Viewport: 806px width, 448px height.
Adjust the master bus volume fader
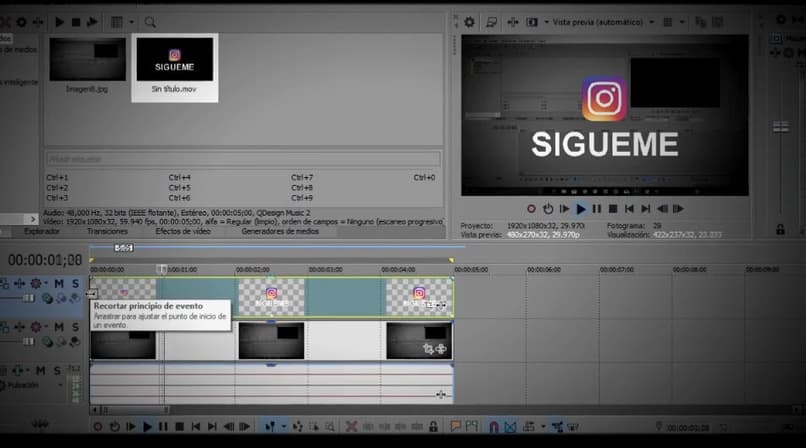781,127
